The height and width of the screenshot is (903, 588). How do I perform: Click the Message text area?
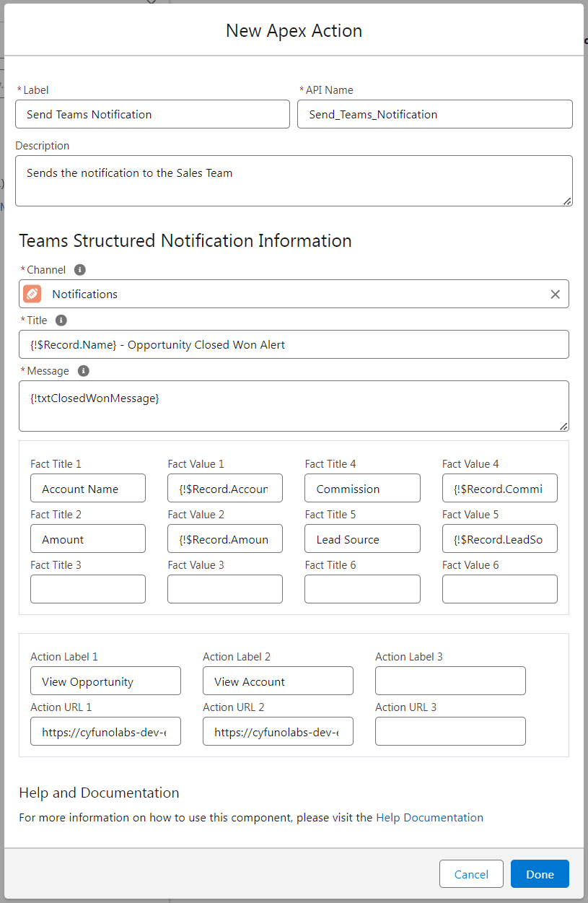click(294, 406)
